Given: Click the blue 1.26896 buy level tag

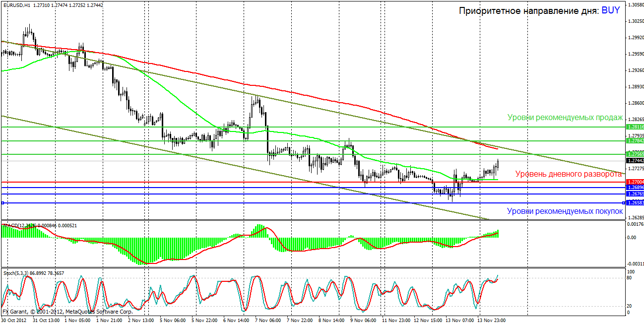Looking at the screenshot, I should coord(635,188).
